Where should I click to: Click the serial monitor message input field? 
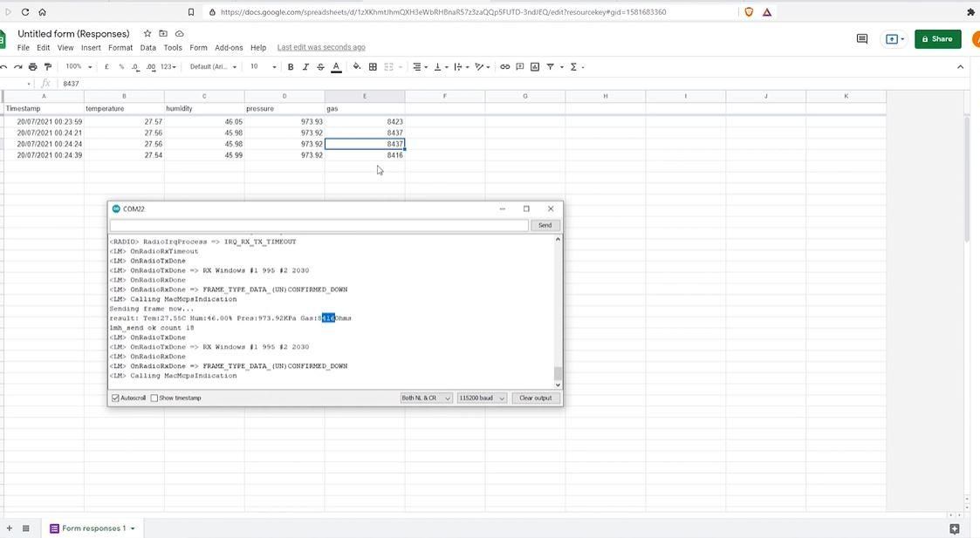(319, 225)
